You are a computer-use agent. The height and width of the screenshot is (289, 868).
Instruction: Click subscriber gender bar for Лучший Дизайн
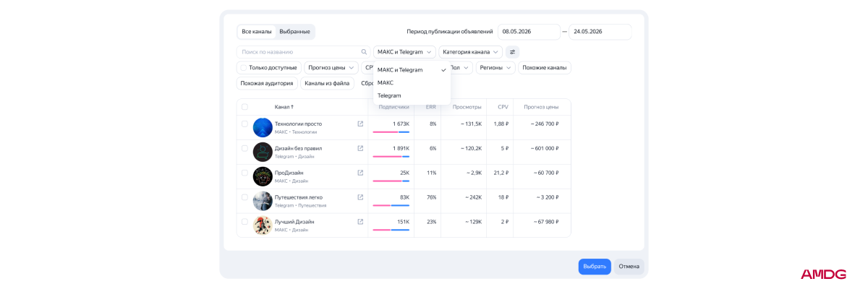(391, 230)
